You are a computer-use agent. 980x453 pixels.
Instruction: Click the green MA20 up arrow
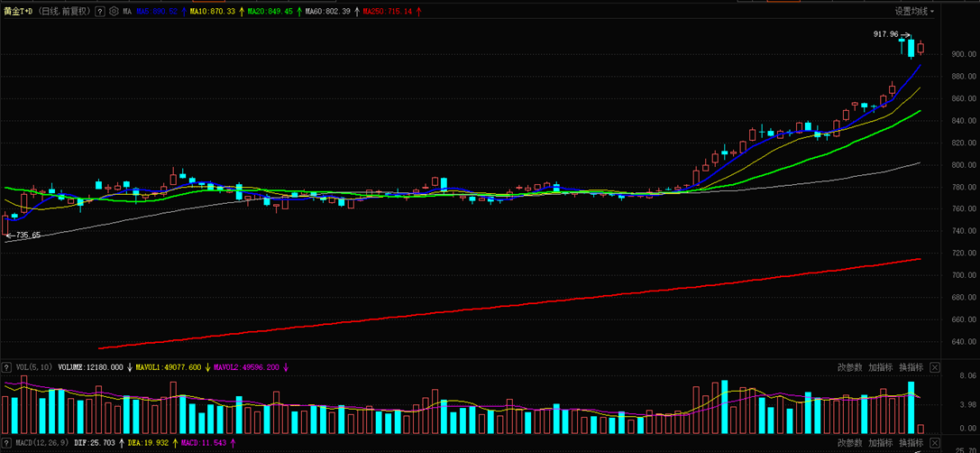(x=299, y=12)
